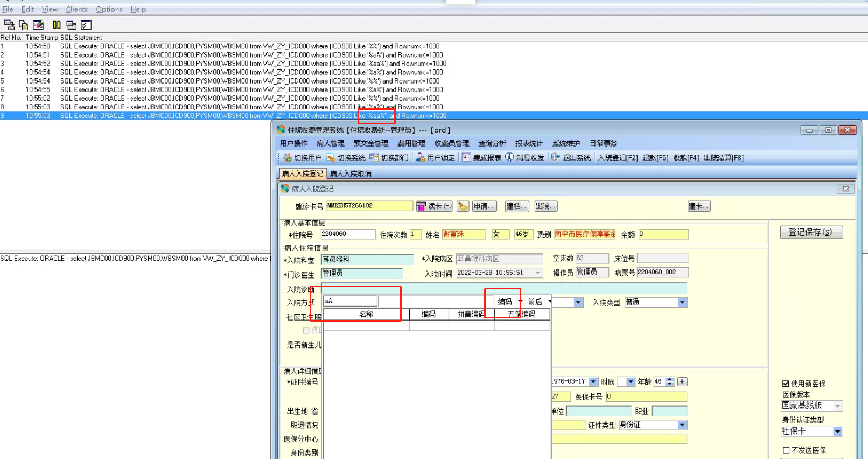Toggle the 使用新医保 checkbox

tap(786, 384)
